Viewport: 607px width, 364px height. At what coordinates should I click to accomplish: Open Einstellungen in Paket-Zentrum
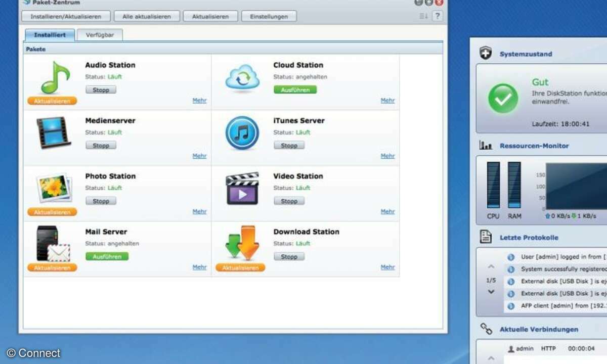269,16
